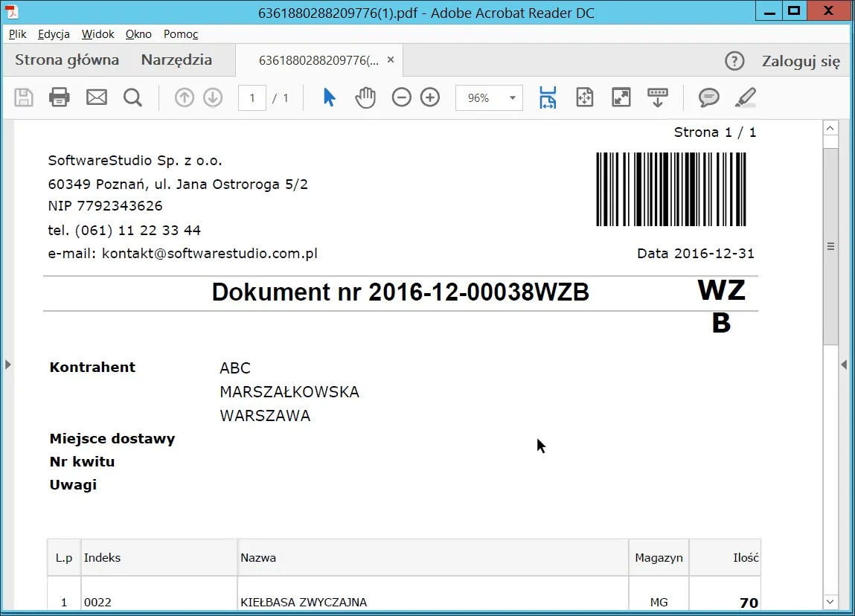Click the Data 2016-12-31 text
855x616 pixels.
pos(696,254)
